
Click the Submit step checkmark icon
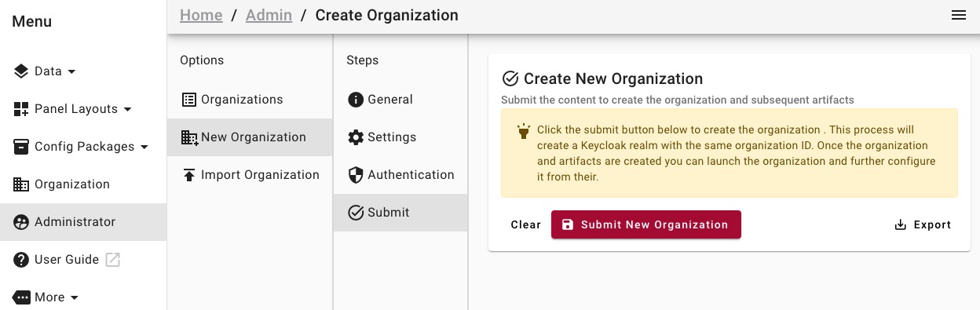click(x=356, y=213)
